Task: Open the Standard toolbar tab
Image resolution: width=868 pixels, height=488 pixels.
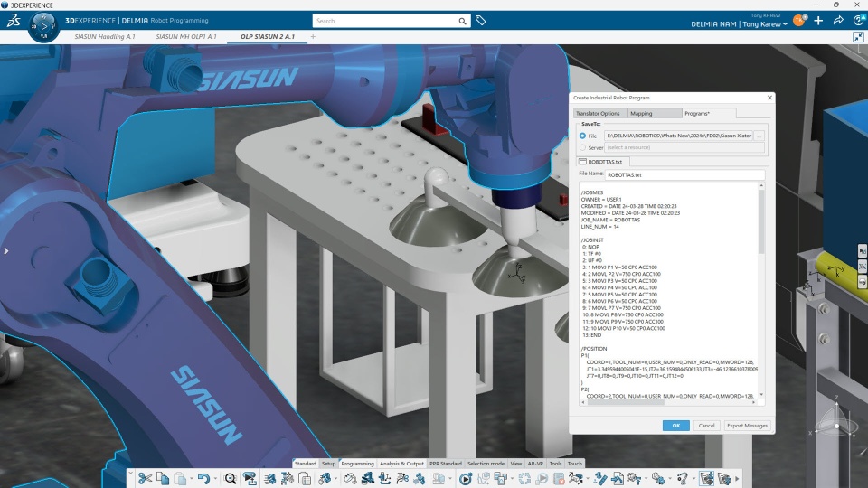Action: (x=305, y=464)
